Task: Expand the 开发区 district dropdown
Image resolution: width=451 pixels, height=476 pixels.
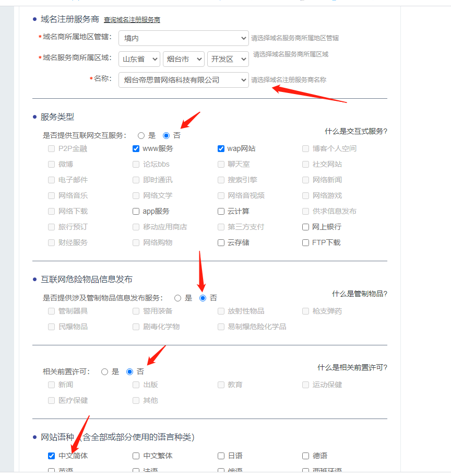Action: pyautogui.click(x=228, y=59)
